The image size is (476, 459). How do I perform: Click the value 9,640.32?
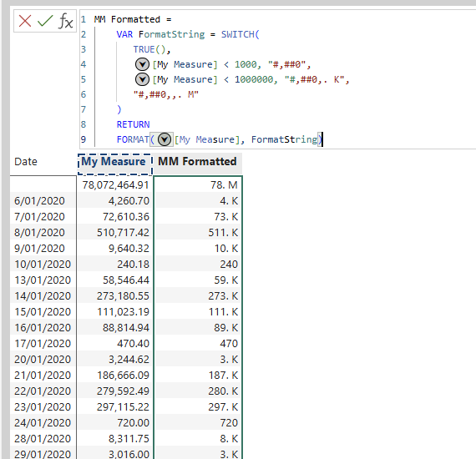pos(129,248)
